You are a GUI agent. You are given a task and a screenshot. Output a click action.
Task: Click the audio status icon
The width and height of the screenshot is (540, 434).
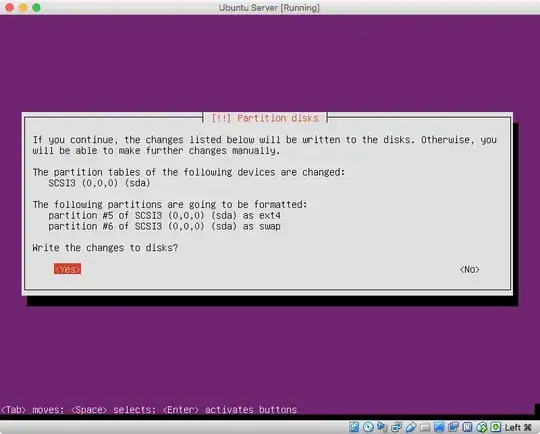coord(382,427)
